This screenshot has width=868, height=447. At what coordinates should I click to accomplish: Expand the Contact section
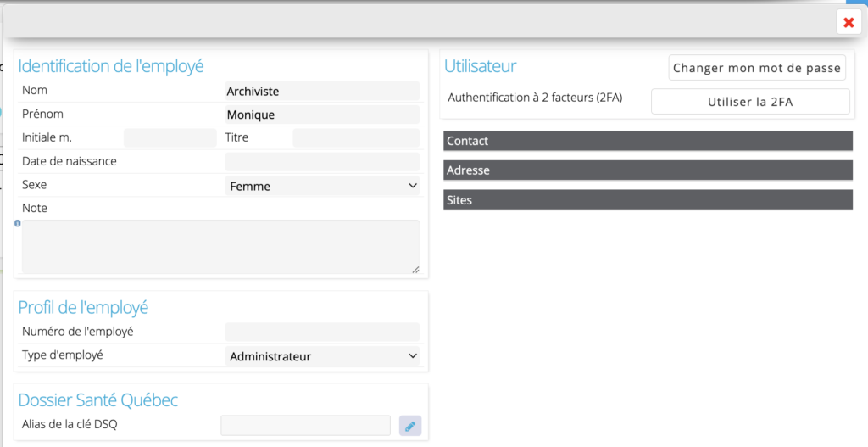[x=648, y=141]
